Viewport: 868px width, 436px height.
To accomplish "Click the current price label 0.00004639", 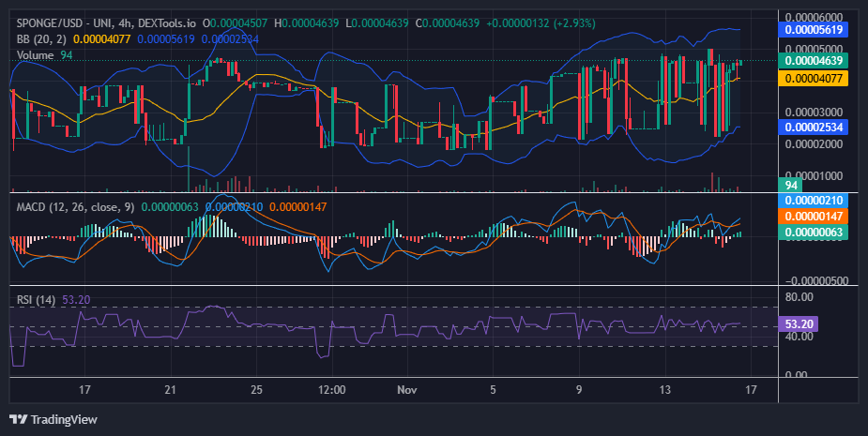I will tap(814, 61).
